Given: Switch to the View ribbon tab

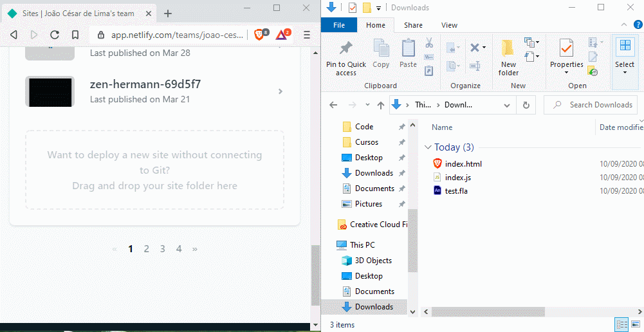Looking at the screenshot, I should [x=449, y=25].
